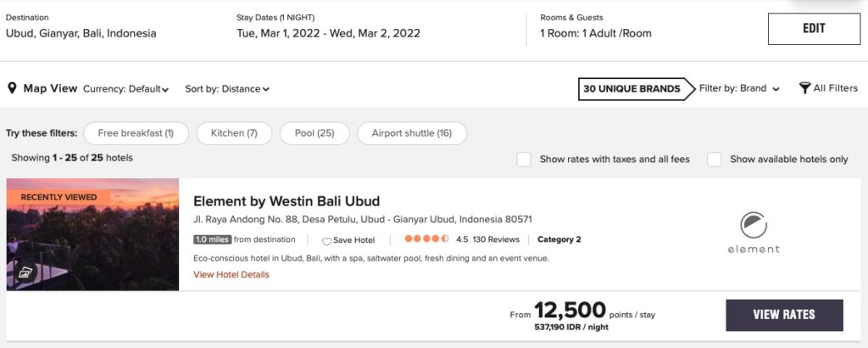Image resolution: width=868 pixels, height=348 pixels.
Task: Apply the Free breakfast filter chip
Action: click(136, 133)
